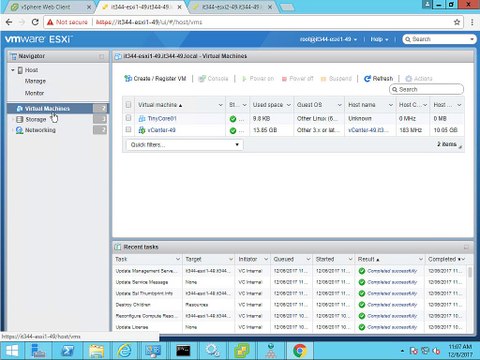Open Virtual machine column dropdown arrow
480x360 pixels.
(x=220, y=105)
